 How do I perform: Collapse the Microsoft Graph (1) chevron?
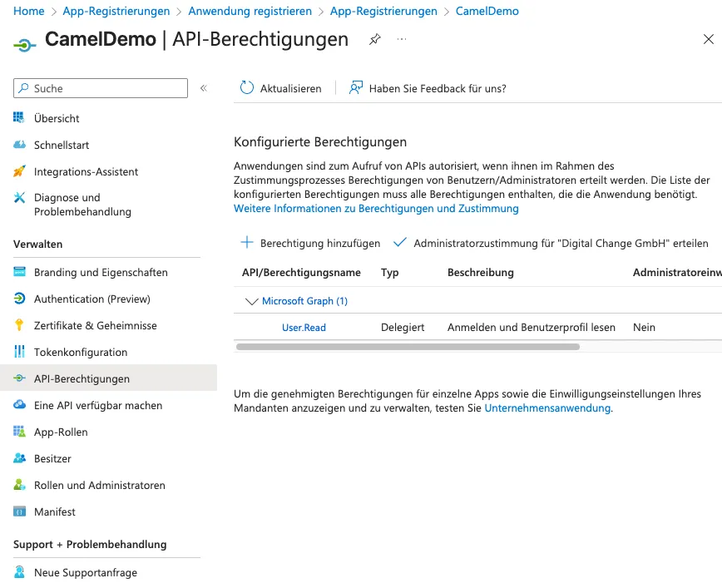point(251,301)
